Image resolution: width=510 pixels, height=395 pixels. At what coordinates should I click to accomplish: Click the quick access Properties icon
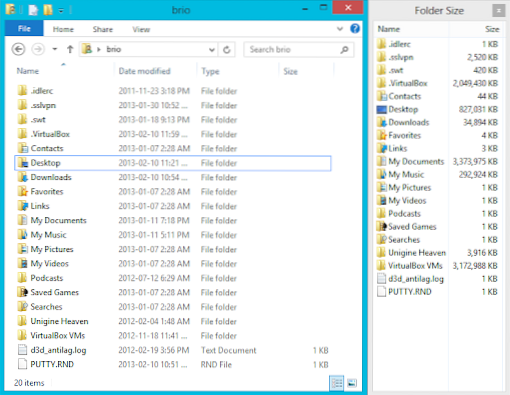33,10
